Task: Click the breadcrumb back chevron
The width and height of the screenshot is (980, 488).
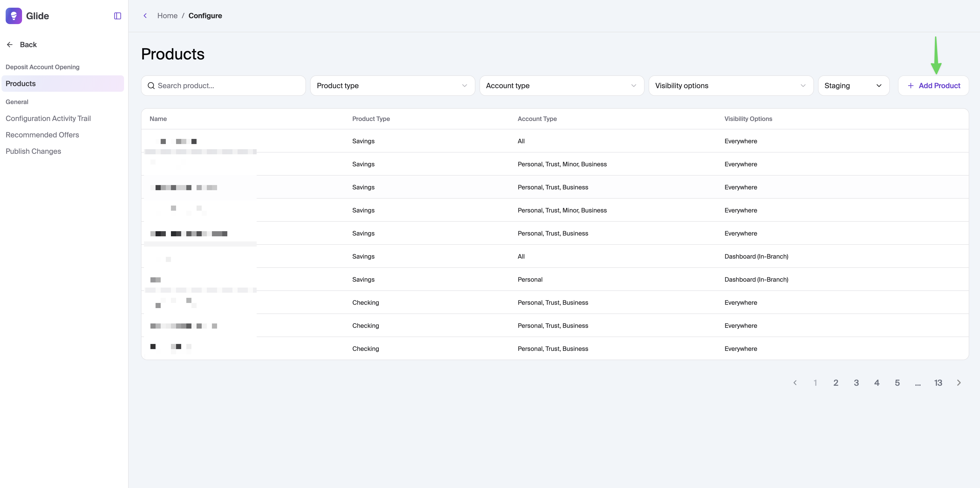Action: [x=145, y=16]
